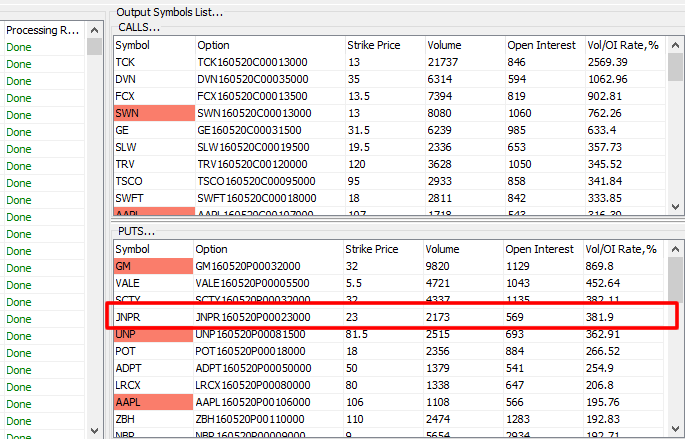Sort CALLS table by Open Interest header
Viewport: 685px width, 439px height.
coord(545,45)
